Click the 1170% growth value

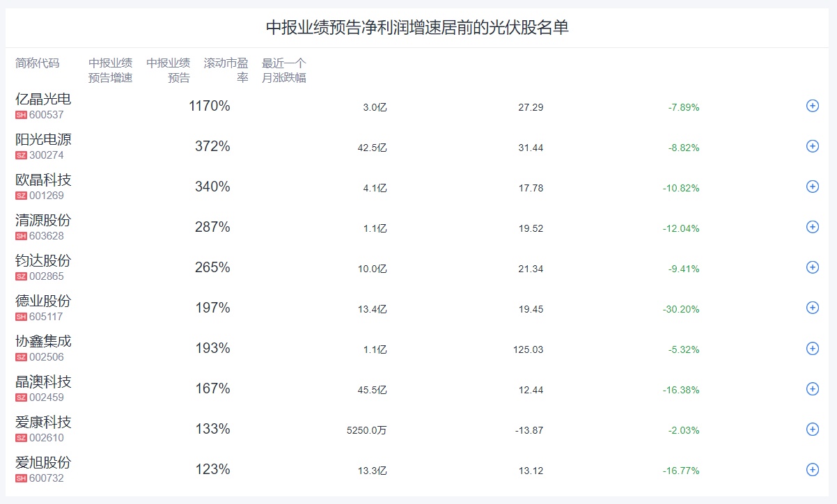pyautogui.click(x=210, y=107)
